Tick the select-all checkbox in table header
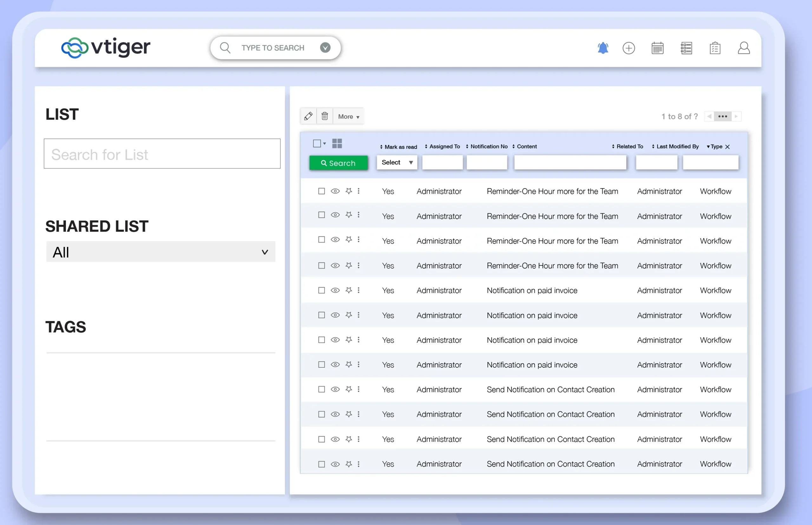Screen dimensions: 812x525 317,144
